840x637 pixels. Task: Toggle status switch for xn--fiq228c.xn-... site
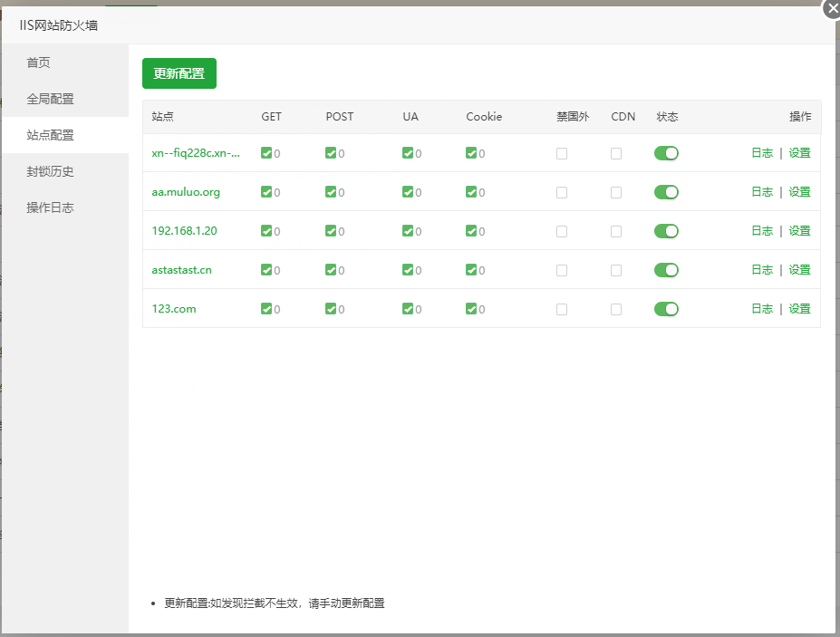point(666,153)
